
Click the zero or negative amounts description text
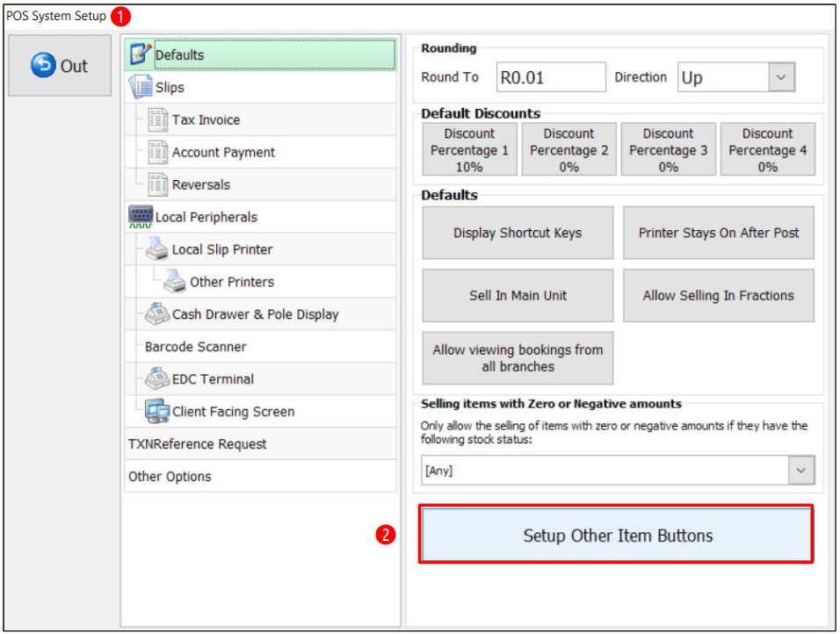click(614, 432)
